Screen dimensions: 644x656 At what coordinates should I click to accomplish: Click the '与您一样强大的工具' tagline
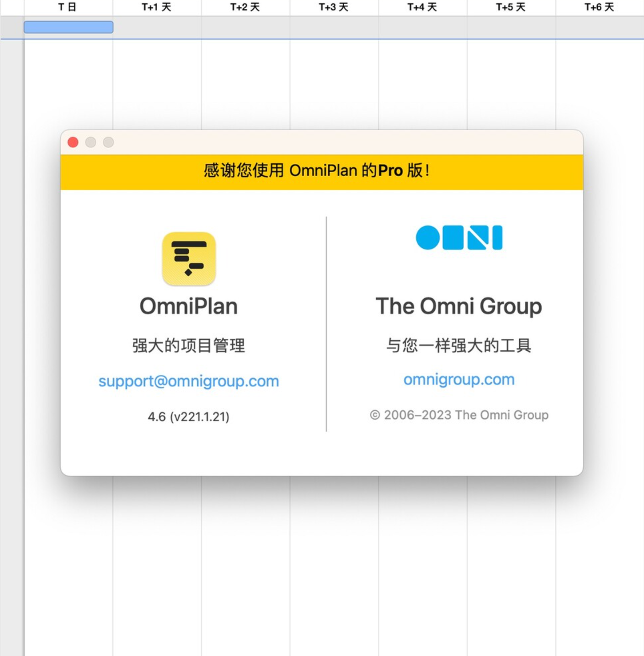[459, 345]
